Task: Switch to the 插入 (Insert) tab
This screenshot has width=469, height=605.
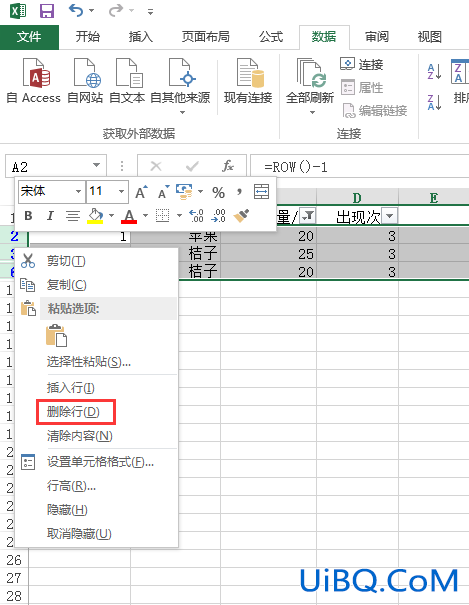Action: point(141,37)
